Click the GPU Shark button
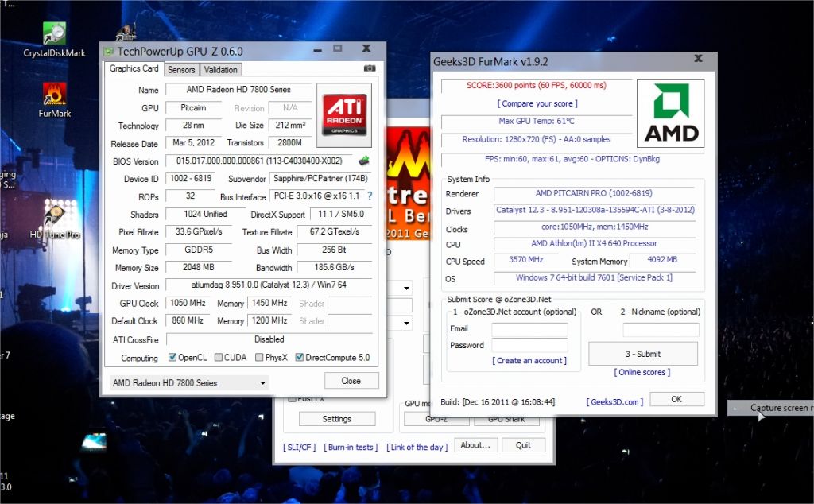 [x=506, y=420]
